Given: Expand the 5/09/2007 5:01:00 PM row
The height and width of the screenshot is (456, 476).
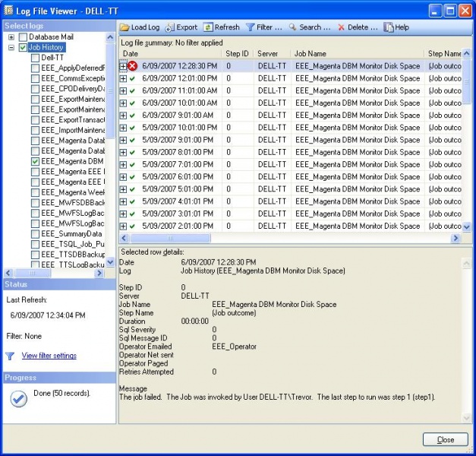Looking at the screenshot, I should point(123,189).
